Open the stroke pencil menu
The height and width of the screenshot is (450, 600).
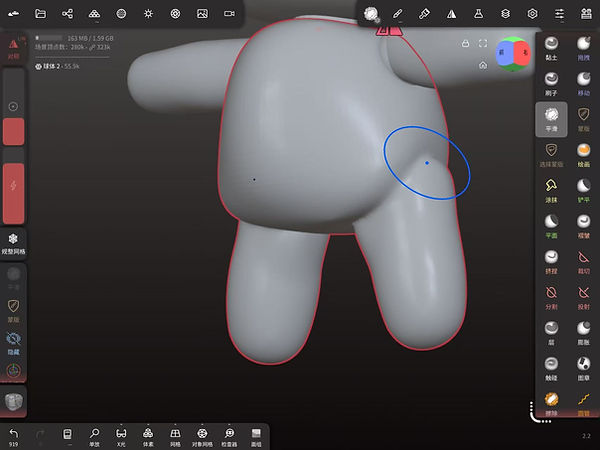point(397,14)
